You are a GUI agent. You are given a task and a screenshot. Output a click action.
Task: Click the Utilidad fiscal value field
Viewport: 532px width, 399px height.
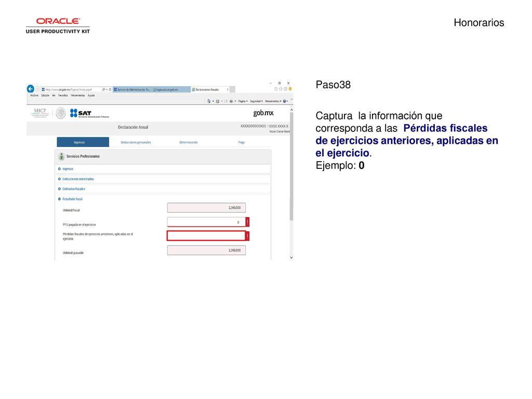coord(206,208)
